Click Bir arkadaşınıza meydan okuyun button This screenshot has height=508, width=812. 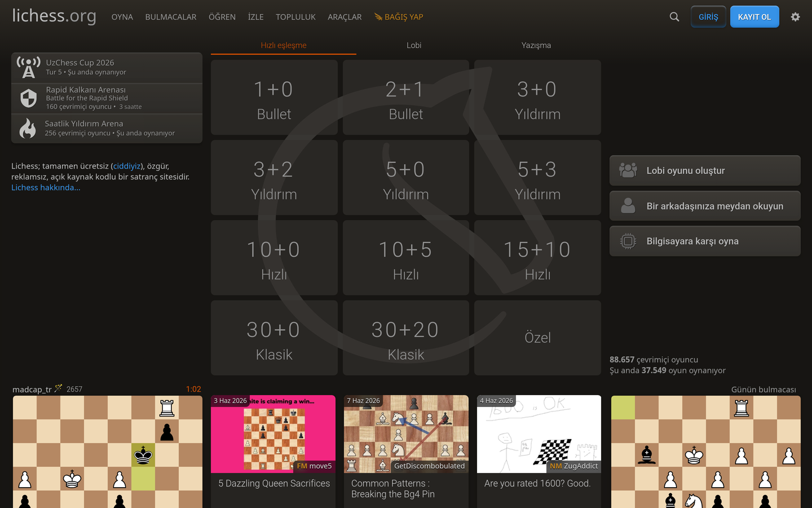coord(705,206)
